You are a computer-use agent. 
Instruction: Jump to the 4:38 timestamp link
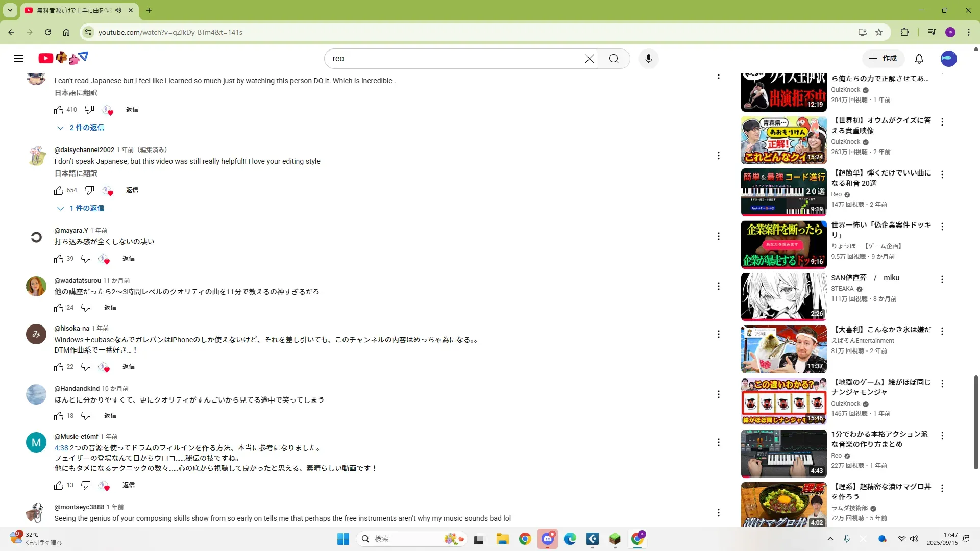(61, 448)
